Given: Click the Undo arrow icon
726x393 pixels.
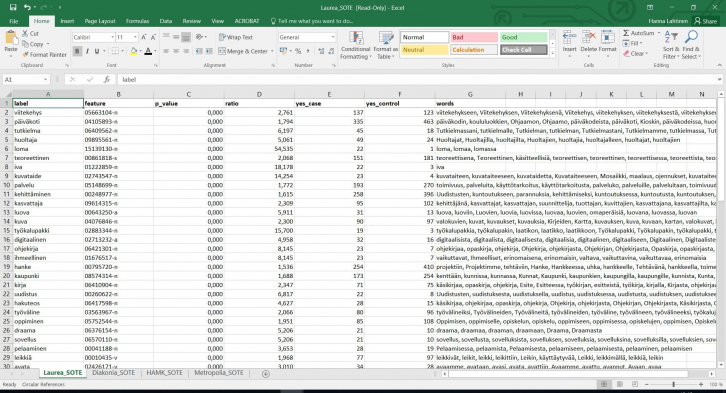Looking at the screenshot, I should 27,7.
